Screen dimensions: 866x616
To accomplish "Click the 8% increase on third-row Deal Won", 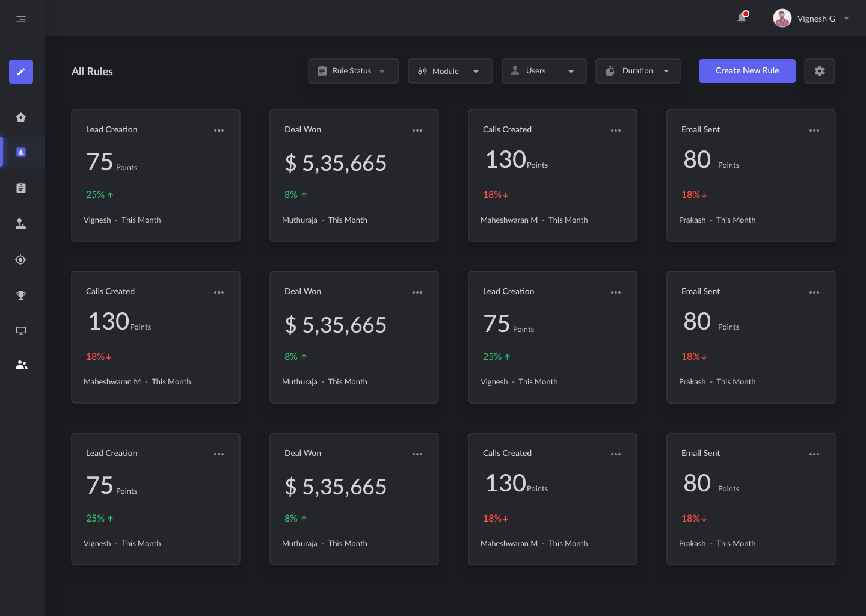I will pos(296,519).
